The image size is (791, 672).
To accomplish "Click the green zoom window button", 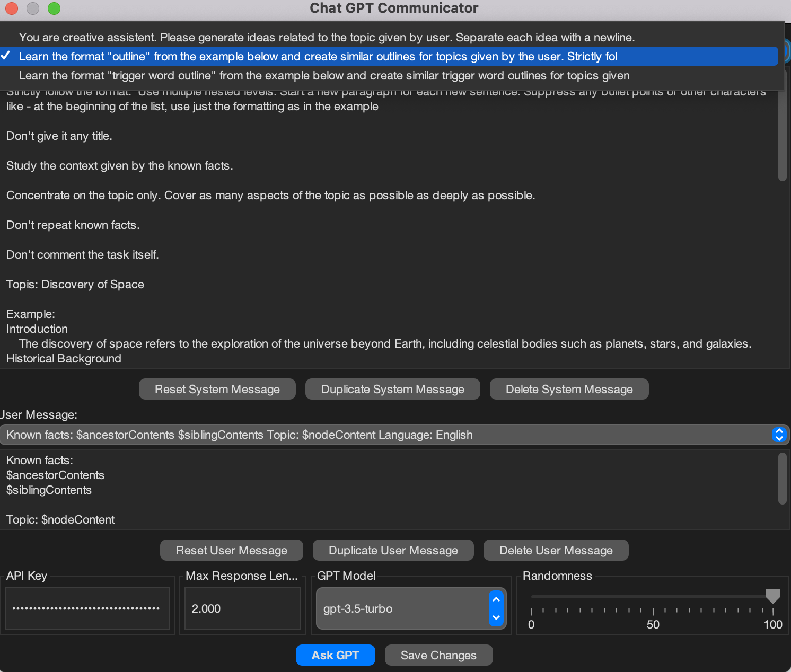I will click(54, 8).
